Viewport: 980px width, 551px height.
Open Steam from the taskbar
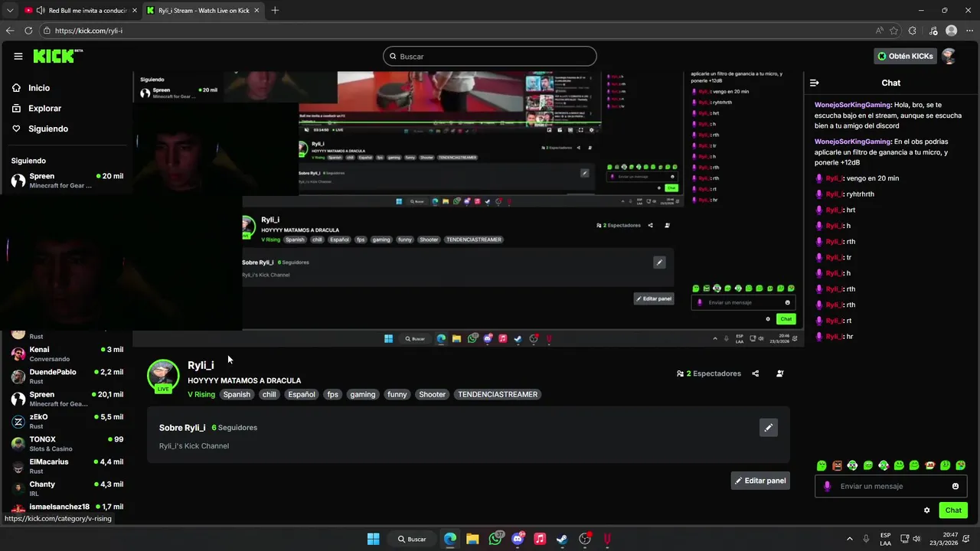point(562,539)
